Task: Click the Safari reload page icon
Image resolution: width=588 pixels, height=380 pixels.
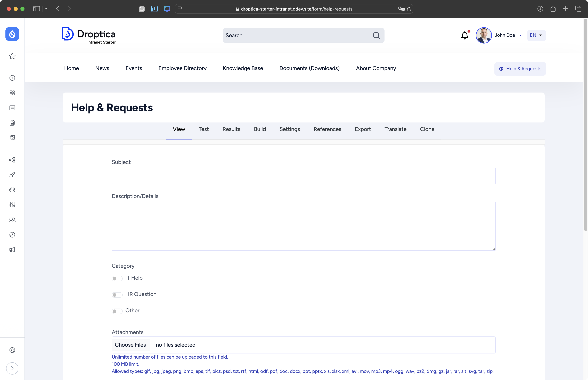Action: (x=409, y=9)
